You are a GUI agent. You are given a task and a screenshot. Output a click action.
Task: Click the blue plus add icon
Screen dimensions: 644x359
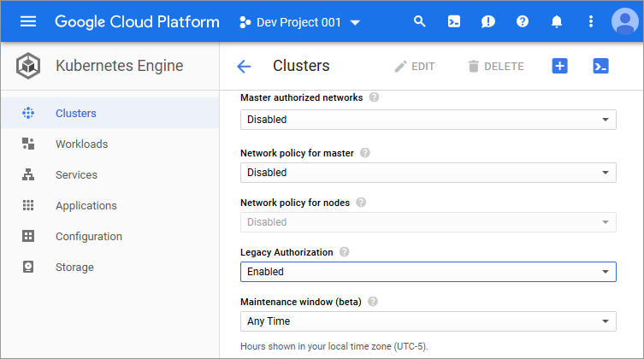click(559, 66)
